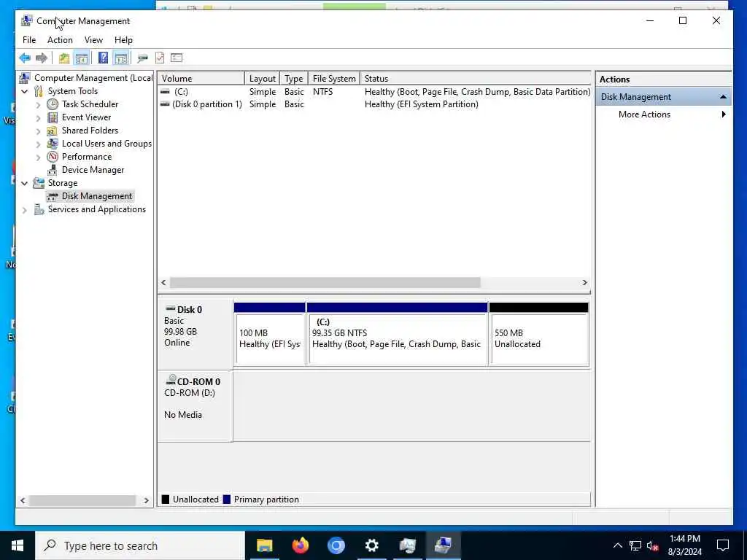Toggle Show/Hide Action Pane toolbar icon

(x=121, y=58)
